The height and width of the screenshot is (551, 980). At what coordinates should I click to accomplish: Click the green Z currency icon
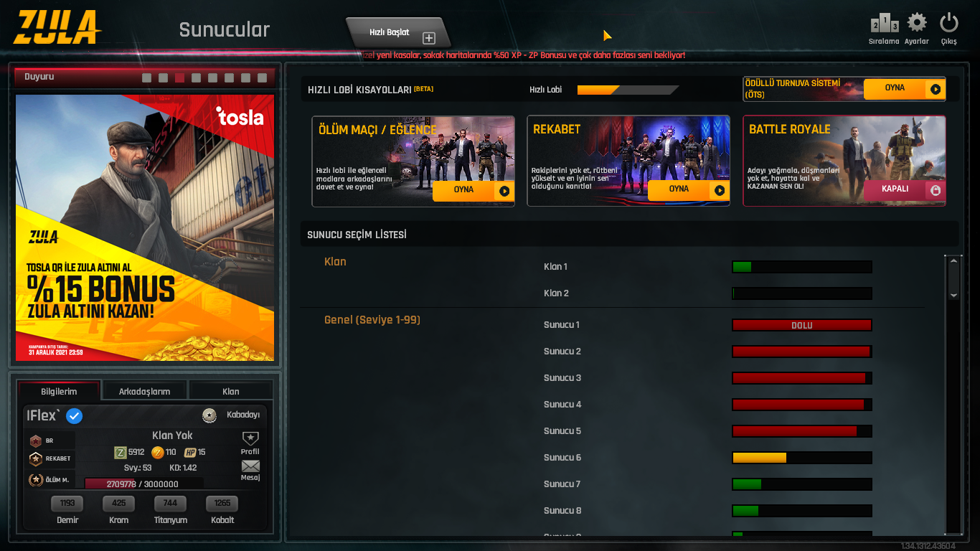121,452
